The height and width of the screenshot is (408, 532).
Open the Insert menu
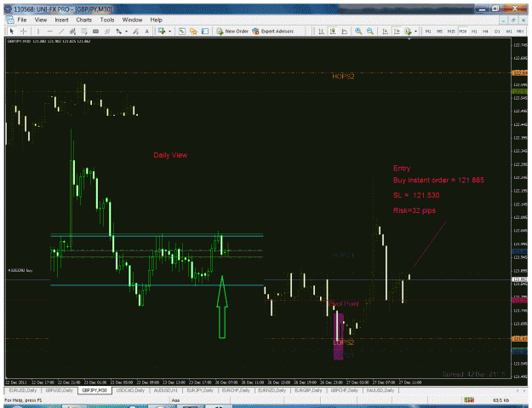61,20
